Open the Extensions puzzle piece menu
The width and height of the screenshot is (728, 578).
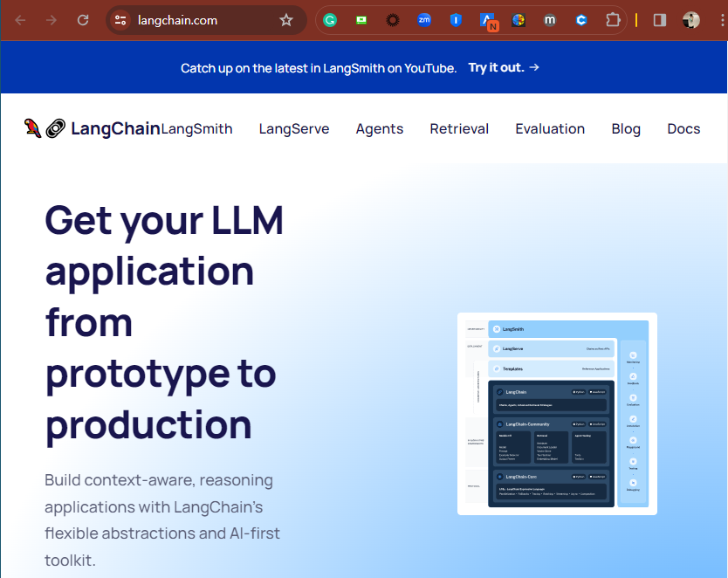(x=613, y=20)
